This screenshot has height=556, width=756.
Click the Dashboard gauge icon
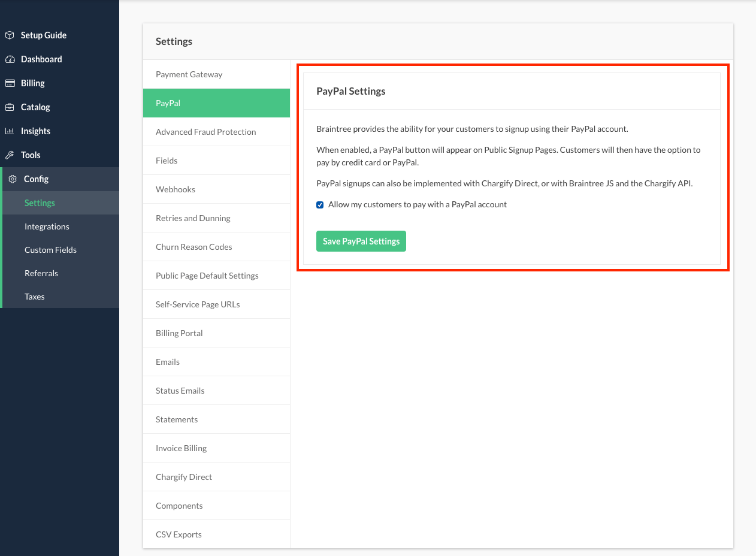coord(10,59)
